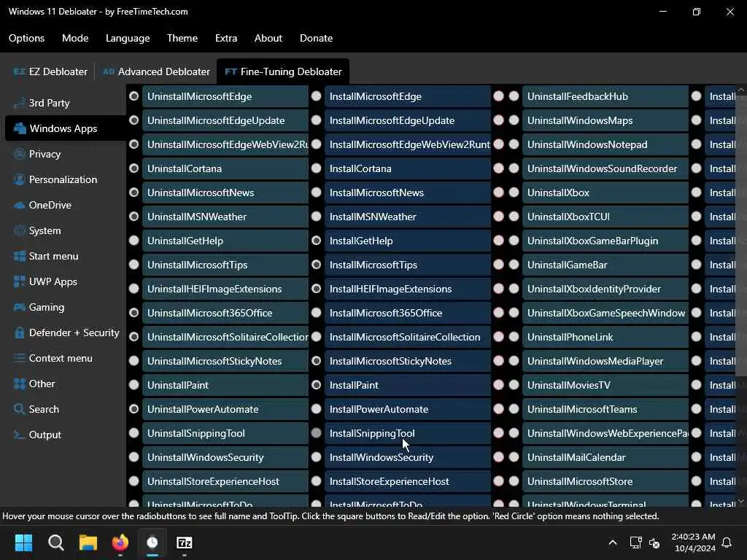747x560 pixels.
Task: Switch to the EZ Debloater tab
Action: click(x=50, y=72)
